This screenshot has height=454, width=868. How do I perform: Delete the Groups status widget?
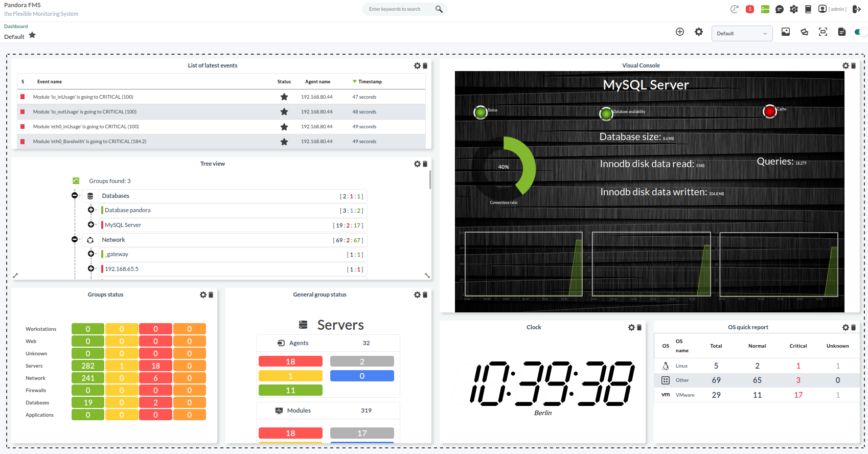click(x=211, y=294)
